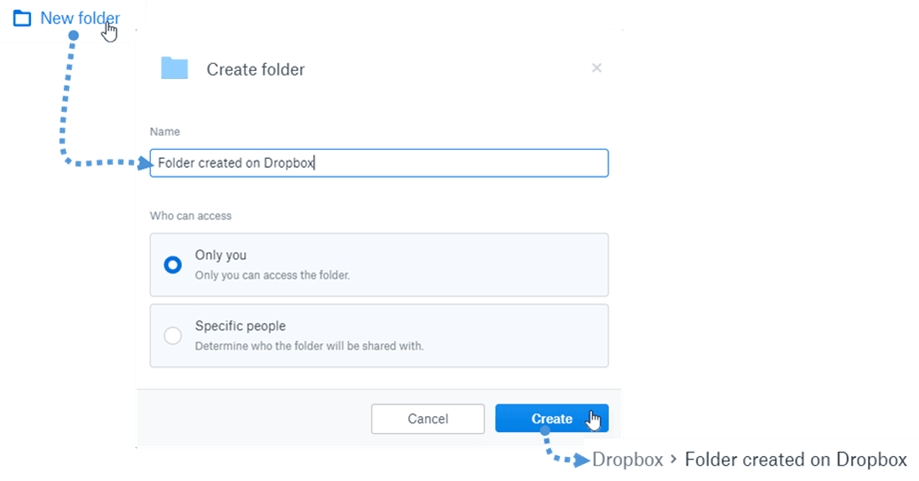Select the "Only you" radio button
919x481 pixels.
pyautogui.click(x=173, y=265)
